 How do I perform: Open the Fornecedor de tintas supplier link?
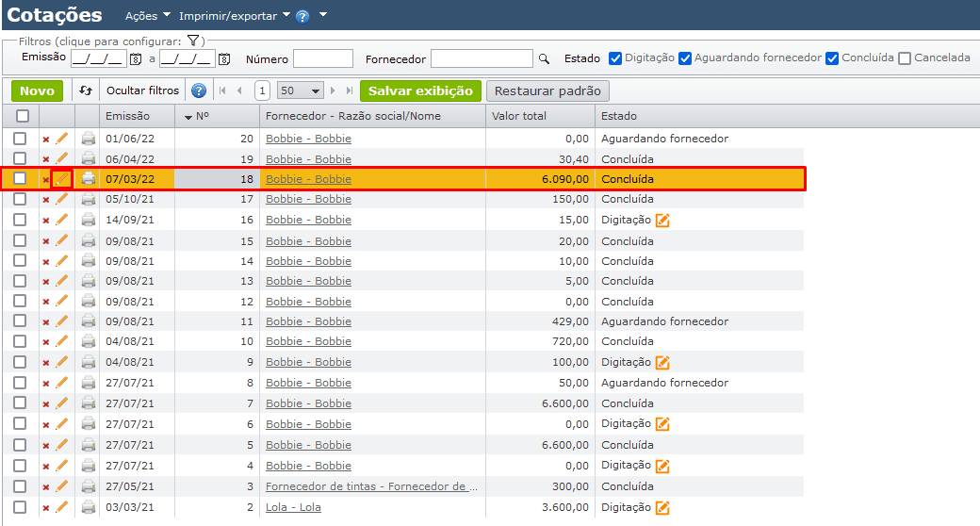pyautogui.click(x=371, y=486)
